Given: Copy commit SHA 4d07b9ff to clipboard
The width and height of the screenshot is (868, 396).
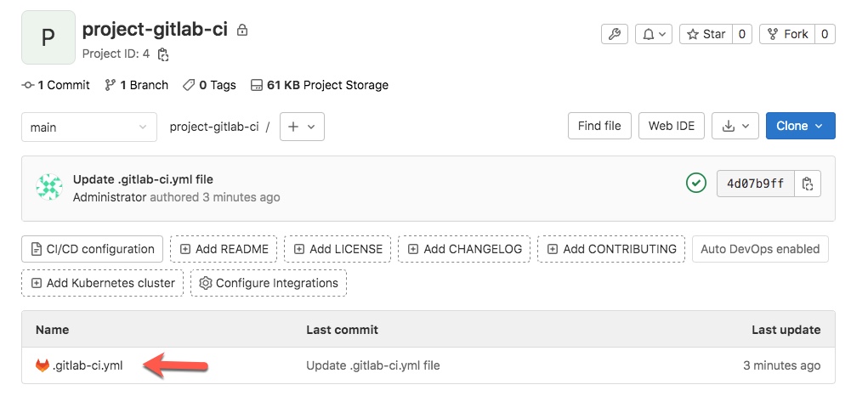Looking at the screenshot, I should point(807,184).
